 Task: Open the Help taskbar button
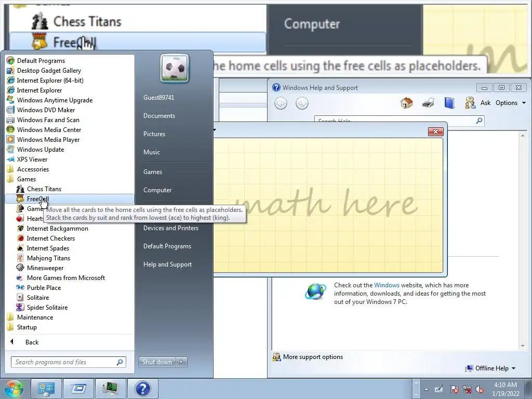142,389
